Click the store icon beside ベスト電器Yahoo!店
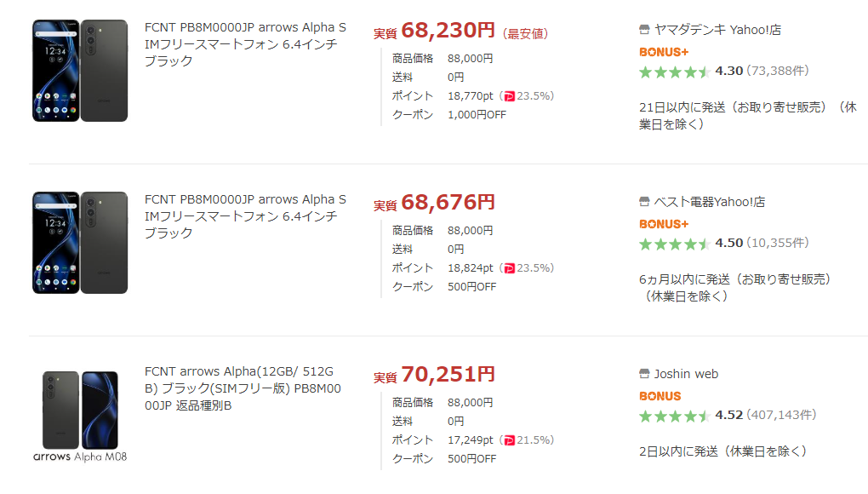 click(644, 202)
